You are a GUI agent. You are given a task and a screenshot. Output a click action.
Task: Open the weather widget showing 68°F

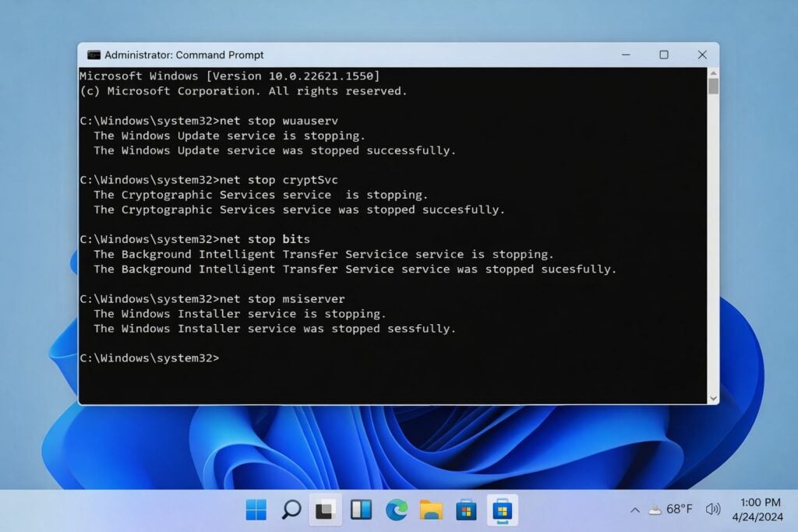[x=672, y=509]
